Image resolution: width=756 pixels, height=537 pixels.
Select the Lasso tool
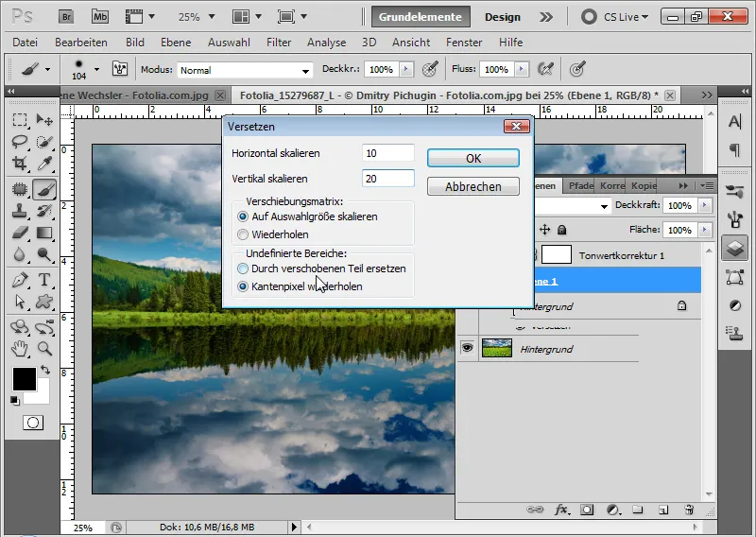[x=20, y=142]
